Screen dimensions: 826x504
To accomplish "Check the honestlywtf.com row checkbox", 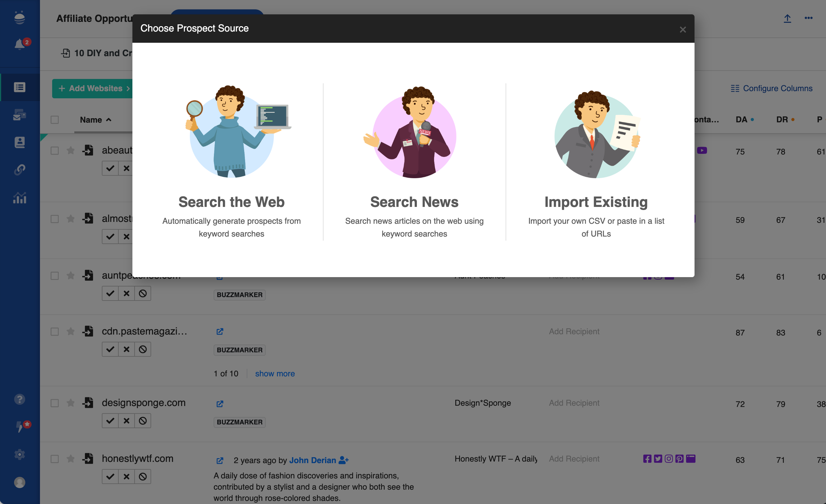I will pyautogui.click(x=55, y=459).
